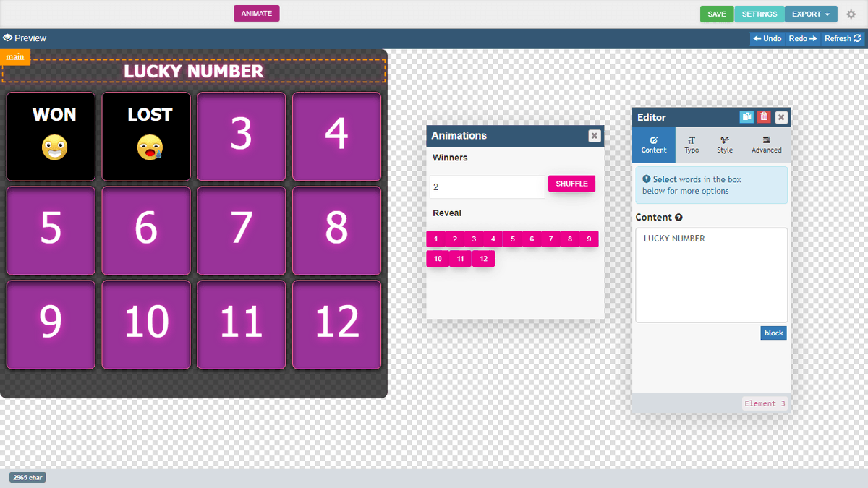Open the settings gear icon
Viewport: 868px width, 488px height.
pos(851,14)
